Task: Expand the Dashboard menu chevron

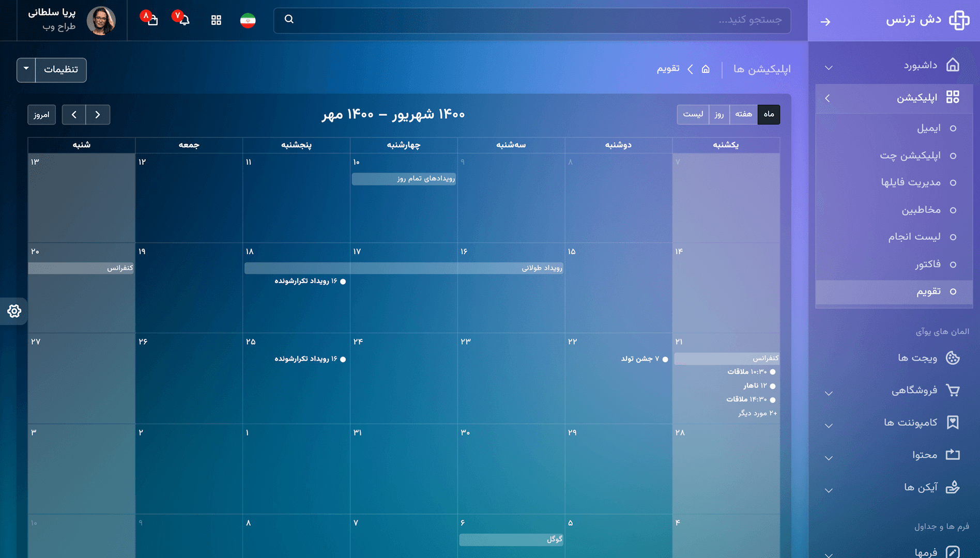Action: (x=829, y=68)
